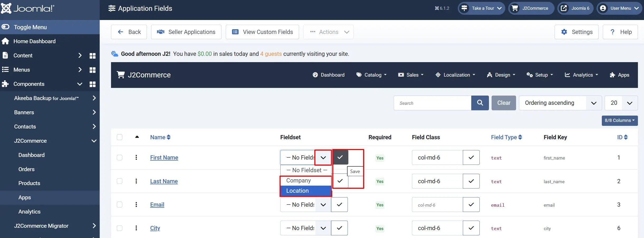Screen dimensions: 644x238
Task: Click into the Search input field
Action: [432, 103]
